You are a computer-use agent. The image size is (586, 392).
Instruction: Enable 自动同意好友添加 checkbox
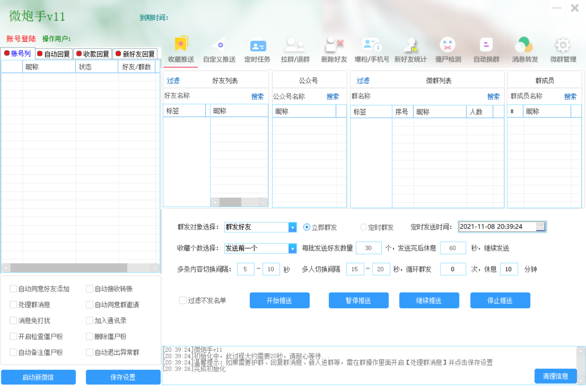tap(13, 289)
